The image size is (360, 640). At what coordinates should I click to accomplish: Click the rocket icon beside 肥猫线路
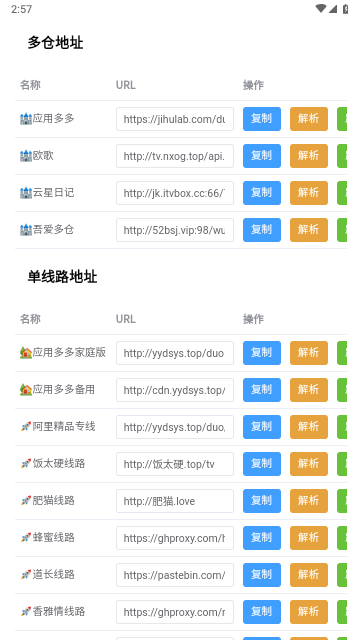(26, 501)
